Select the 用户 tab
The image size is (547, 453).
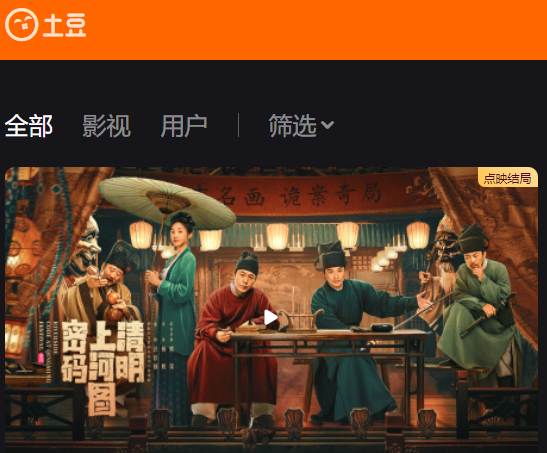184,126
